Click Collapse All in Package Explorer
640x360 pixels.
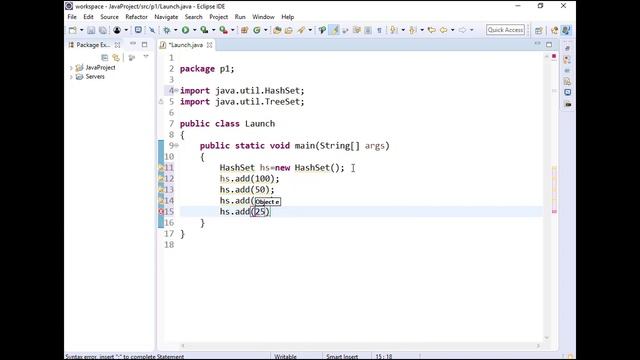[x=105, y=58]
